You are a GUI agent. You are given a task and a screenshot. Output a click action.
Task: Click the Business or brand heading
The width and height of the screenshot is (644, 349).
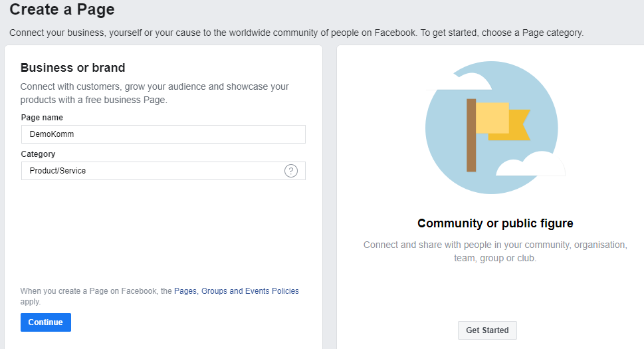pyautogui.click(x=72, y=68)
